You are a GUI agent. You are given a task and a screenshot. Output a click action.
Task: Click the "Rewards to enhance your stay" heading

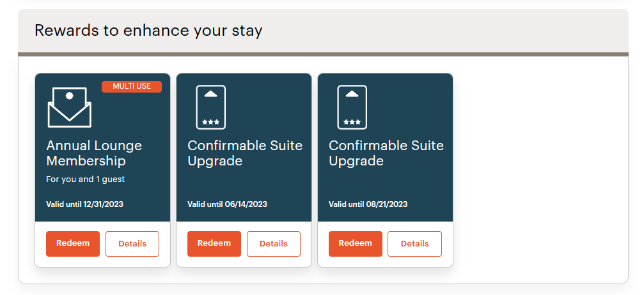pos(148,30)
